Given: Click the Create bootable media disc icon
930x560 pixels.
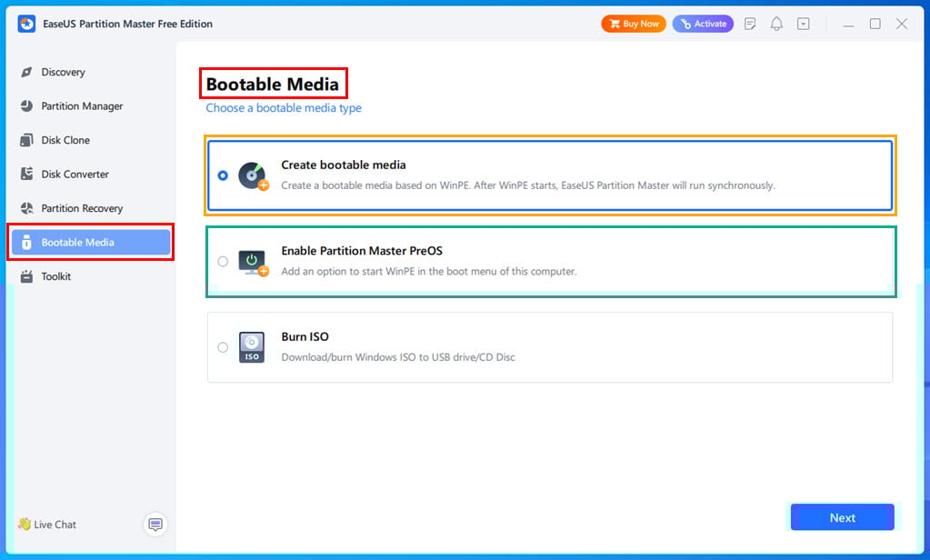Looking at the screenshot, I should [x=254, y=175].
